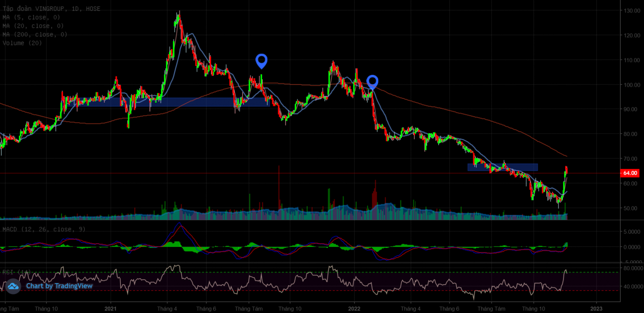This screenshot has width=644, height=313.
Task: Select the blue rectangle zone near the 93 level
Action: click(x=173, y=102)
